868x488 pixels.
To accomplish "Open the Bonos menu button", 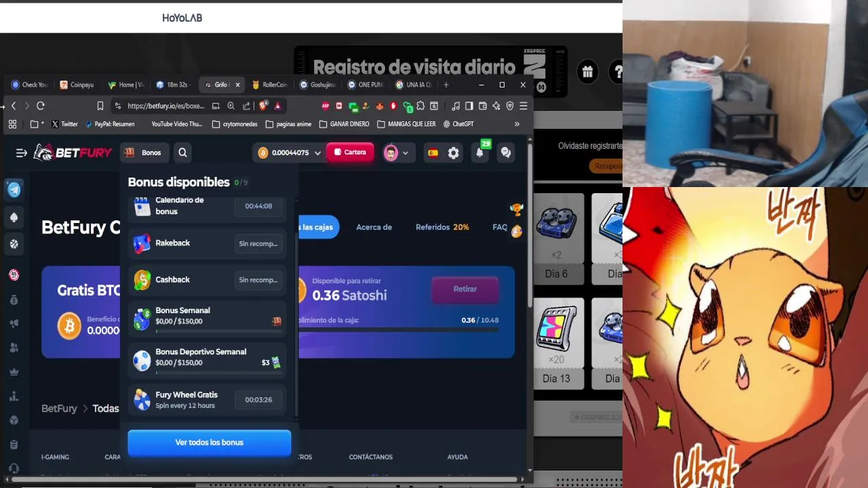I will click(143, 152).
